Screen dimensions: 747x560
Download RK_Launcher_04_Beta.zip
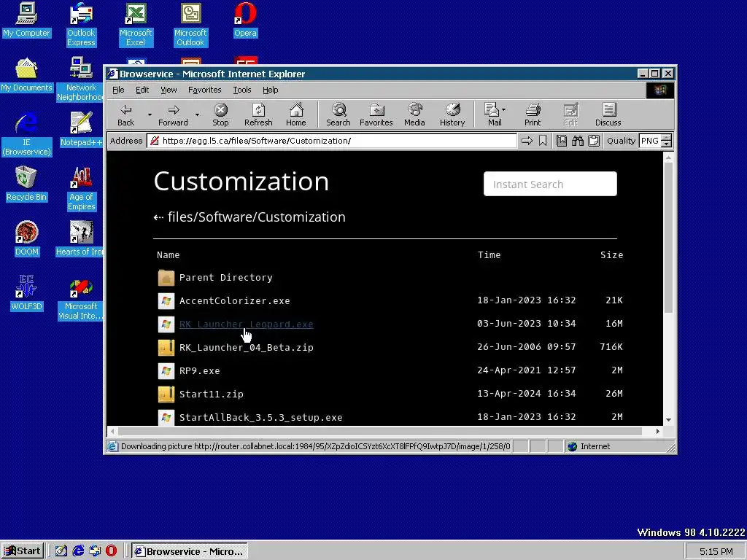click(x=247, y=348)
